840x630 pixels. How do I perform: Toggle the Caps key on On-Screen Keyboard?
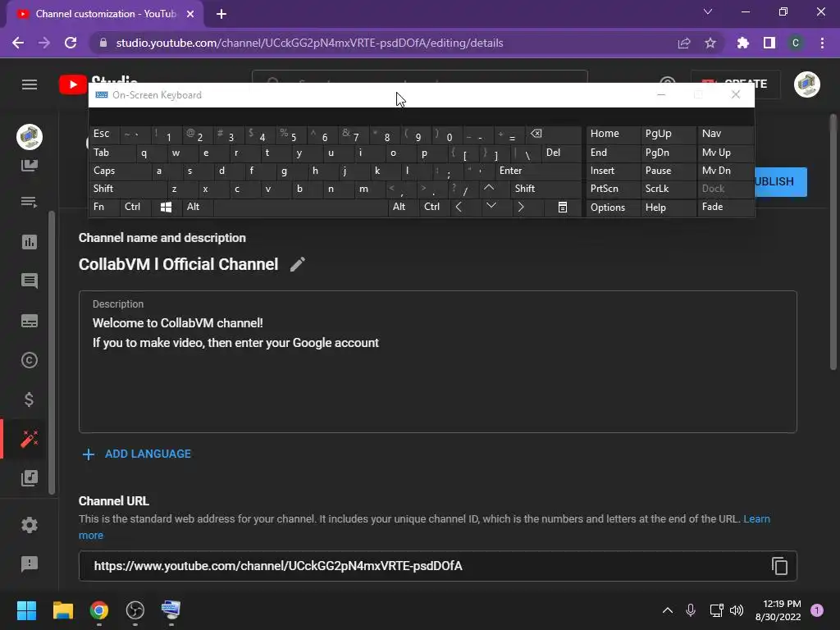121,171
